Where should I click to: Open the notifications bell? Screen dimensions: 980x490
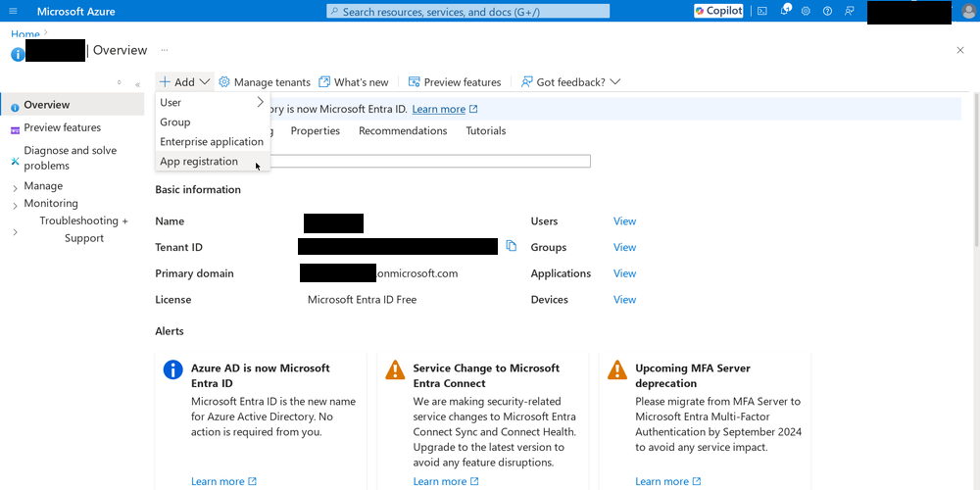tap(785, 11)
